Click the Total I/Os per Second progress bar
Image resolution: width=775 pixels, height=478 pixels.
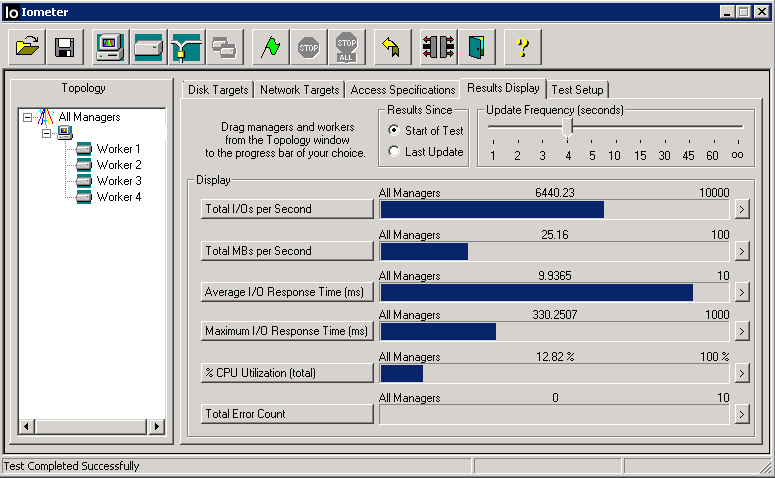[x=554, y=210]
